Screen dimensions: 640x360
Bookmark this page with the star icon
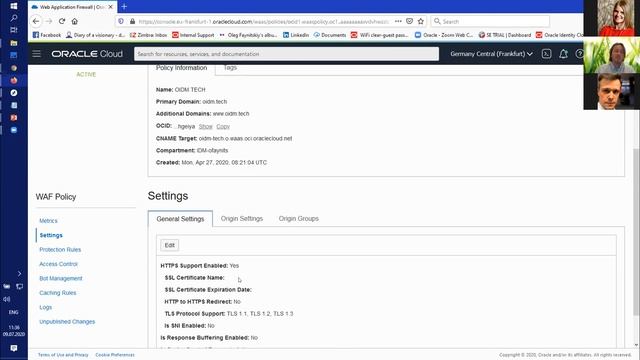(421, 21)
